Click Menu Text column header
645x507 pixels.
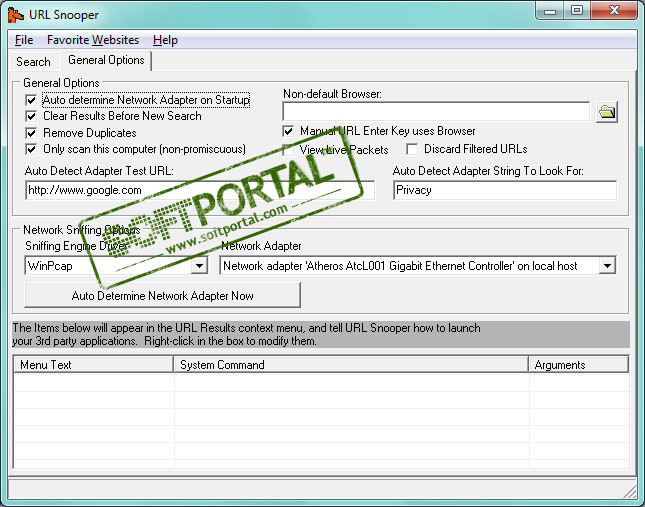94,365
